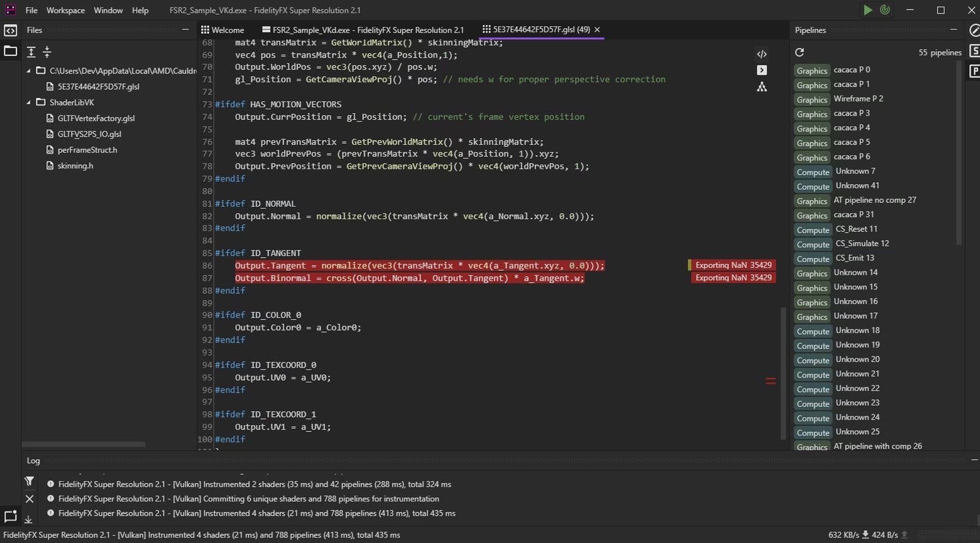Click the 55 pipelines count label
The height and width of the screenshot is (543, 980).
940,52
